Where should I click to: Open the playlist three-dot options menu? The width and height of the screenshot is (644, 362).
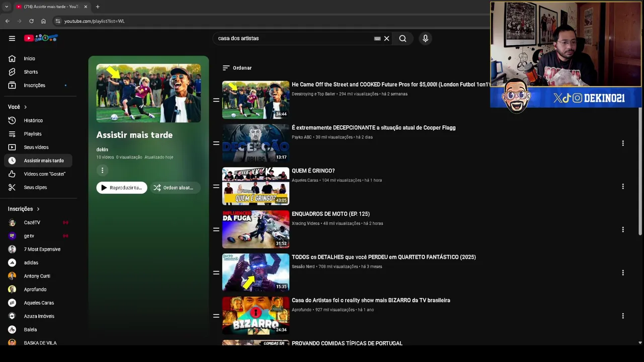click(102, 170)
